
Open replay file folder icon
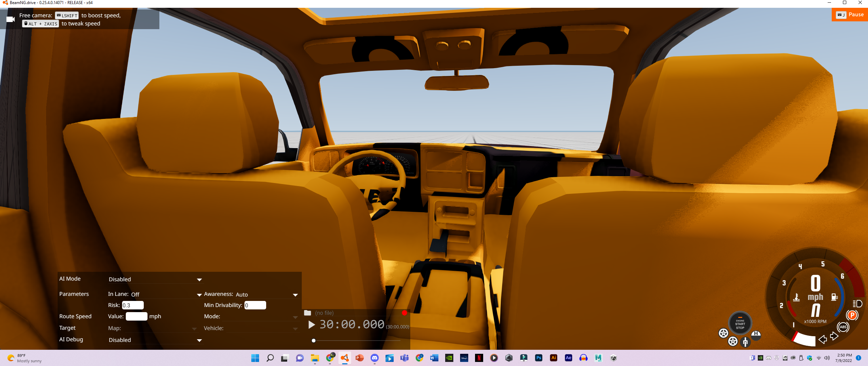point(308,313)
